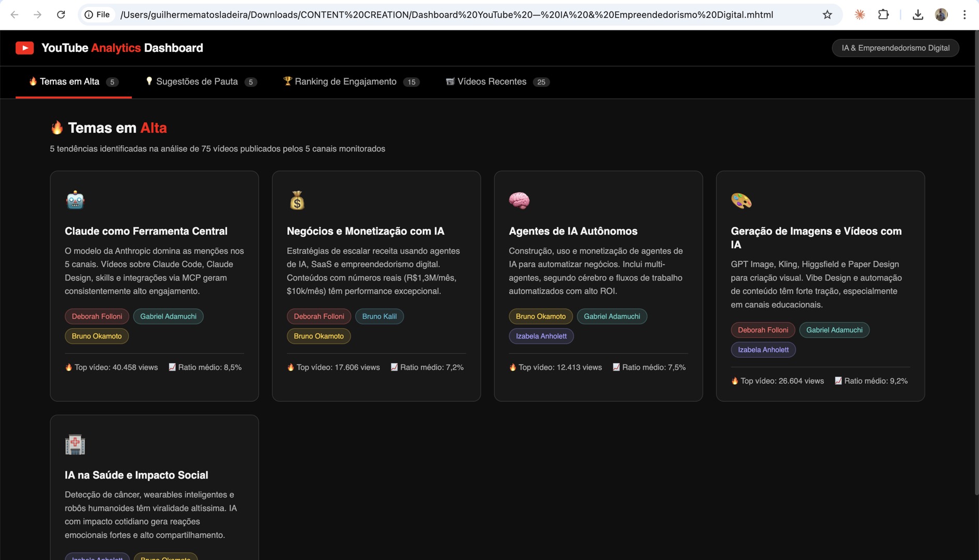Open the orange Claude extension icon
This screenshot has height=560, width=979.
(x=860, y=15)
